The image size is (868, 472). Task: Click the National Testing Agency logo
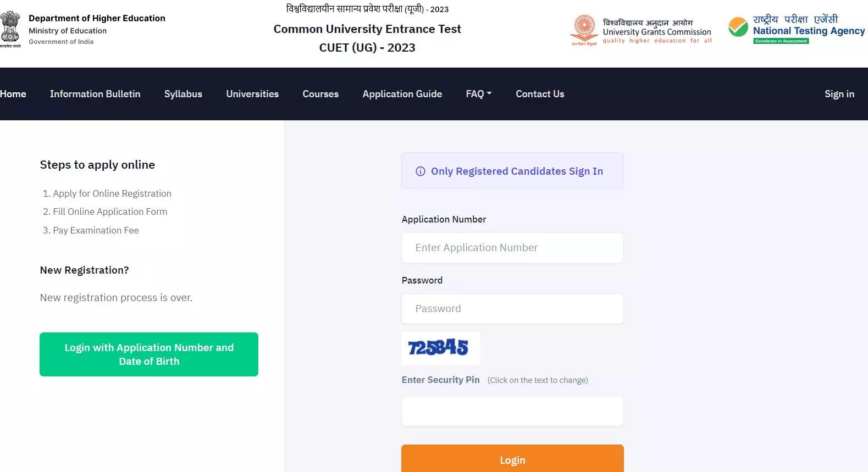(x=796, y=29)
